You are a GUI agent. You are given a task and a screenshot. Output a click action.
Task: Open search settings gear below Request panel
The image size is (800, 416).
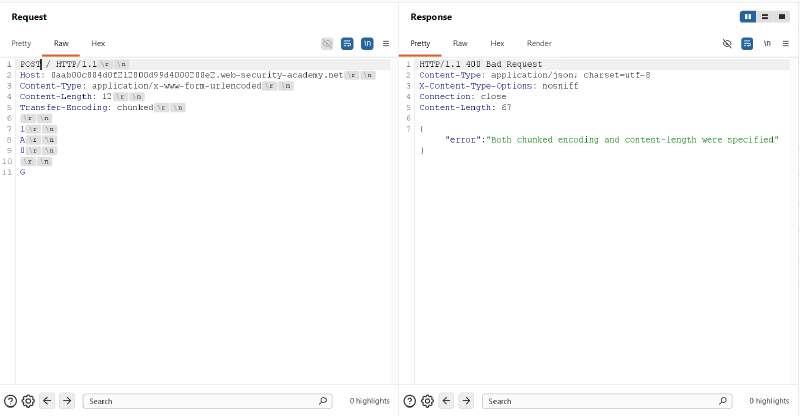[28, 401]
